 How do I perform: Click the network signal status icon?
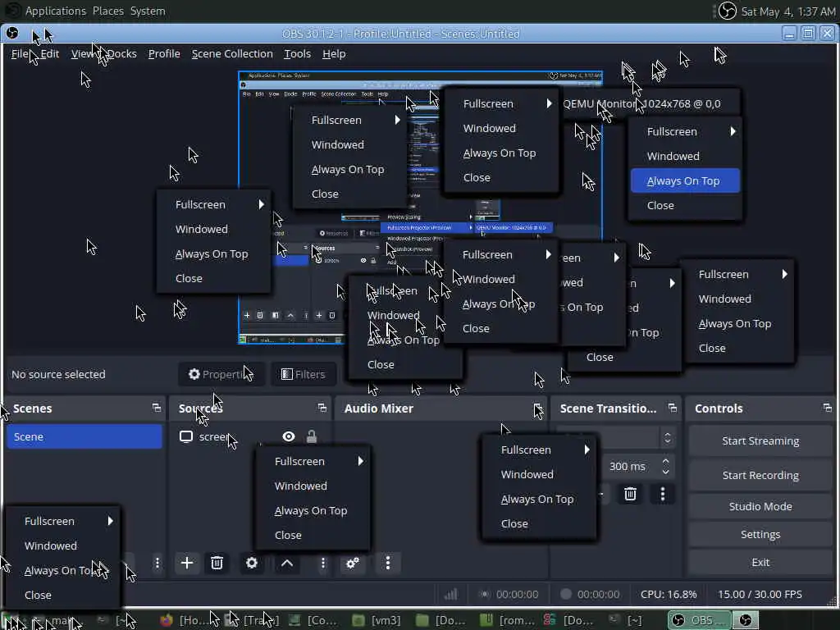pyautogui.click(x=450, y=594)
